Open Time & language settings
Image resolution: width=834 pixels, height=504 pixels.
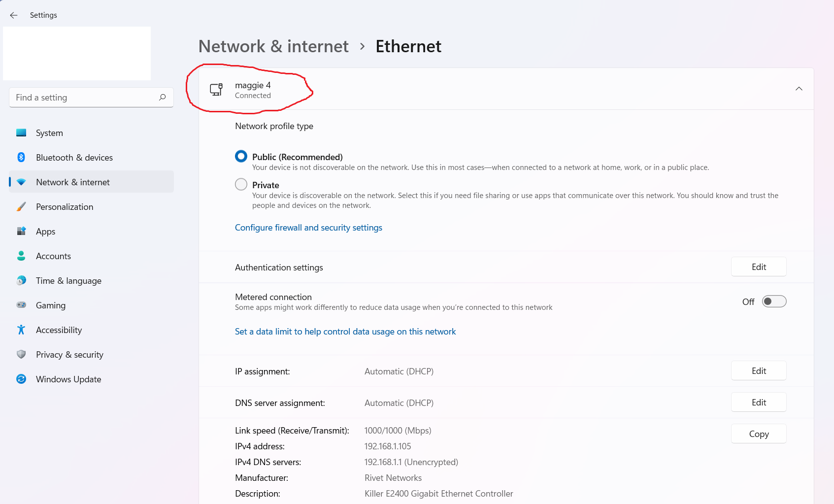click(68, 281)
